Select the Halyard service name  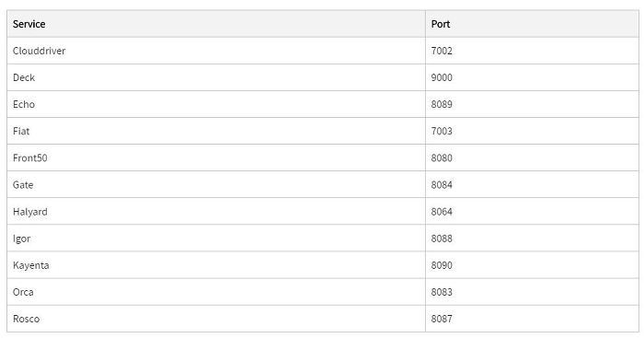[30, 212]
